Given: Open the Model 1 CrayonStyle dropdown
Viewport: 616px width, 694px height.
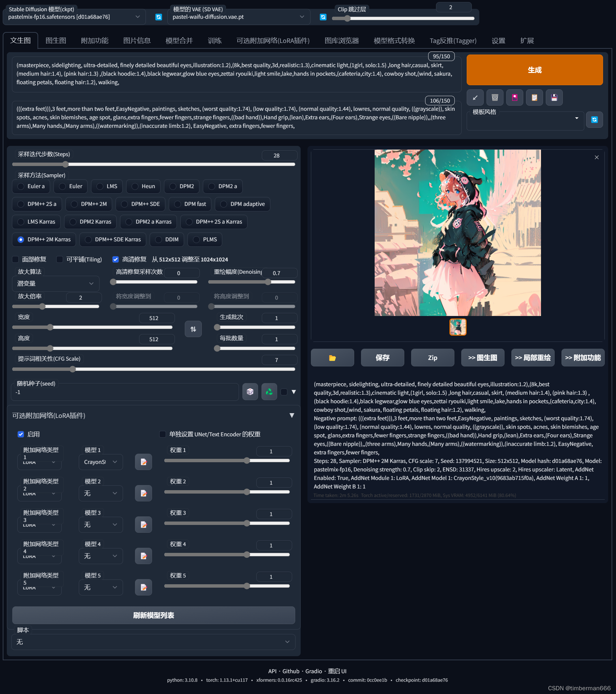Looking at the screenshot, I should pyautogui.click(x=101, y=462).
